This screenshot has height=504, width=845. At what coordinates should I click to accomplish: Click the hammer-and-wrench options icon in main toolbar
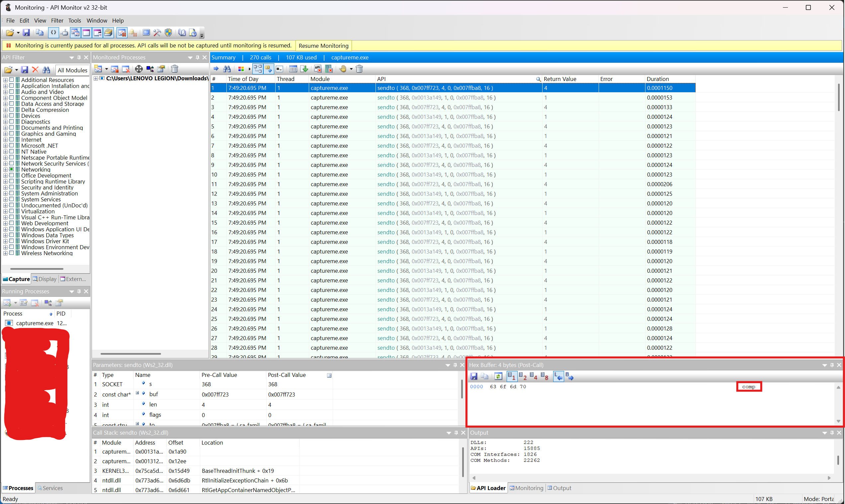pos(157,33)
